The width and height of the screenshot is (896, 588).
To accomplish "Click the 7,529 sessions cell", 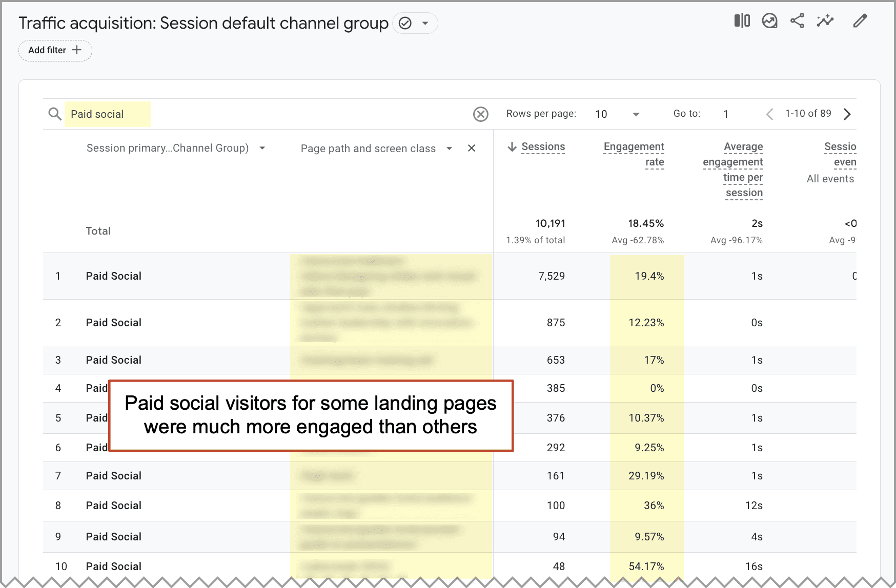I will click(552, 276).
